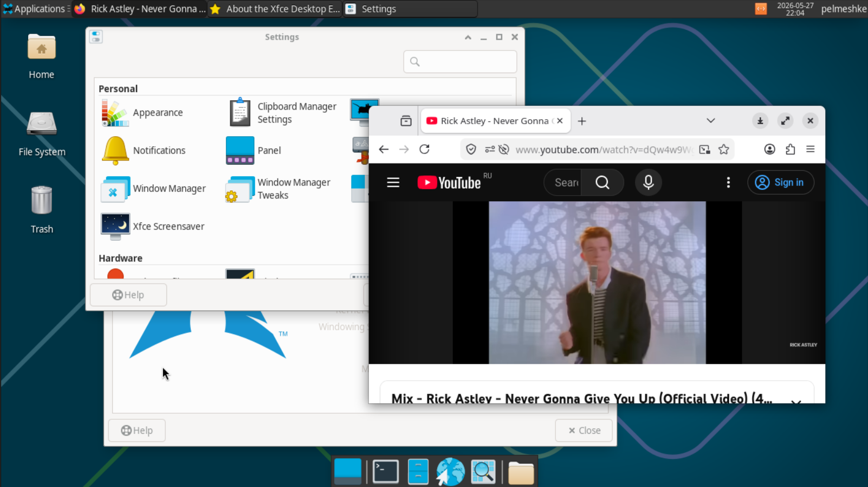Viewport: 868px width, 487px height.
Task: Switch to Rick Astley window via top panel
Action: pos(140,9)
